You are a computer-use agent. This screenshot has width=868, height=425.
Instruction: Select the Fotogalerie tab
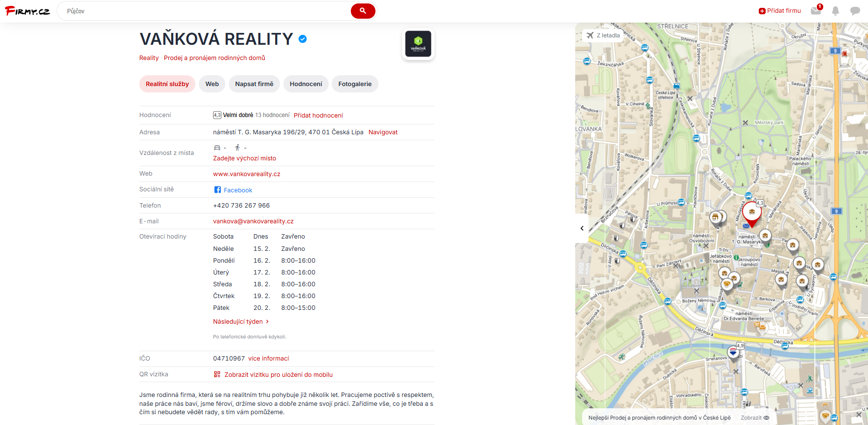point(355,84)
